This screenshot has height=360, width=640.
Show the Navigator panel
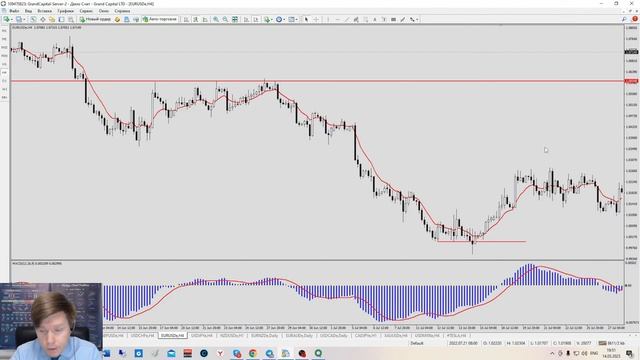click(x=52, y=19)
